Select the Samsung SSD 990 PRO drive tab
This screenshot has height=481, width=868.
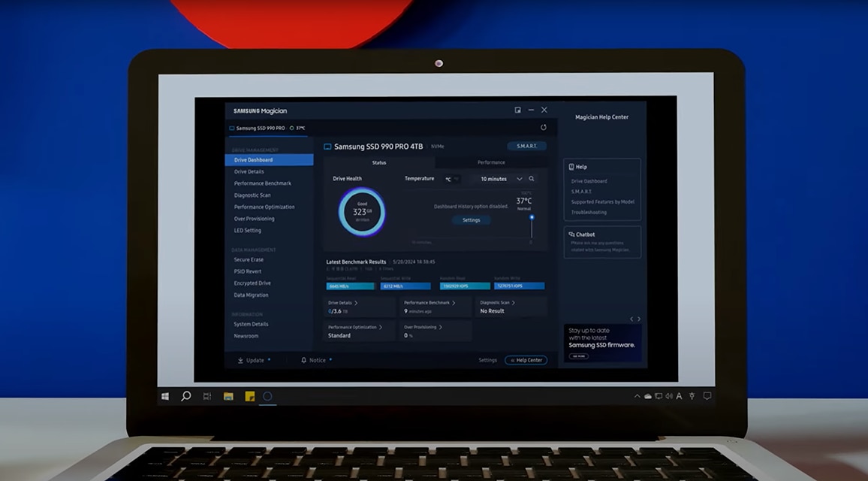tap(267, 128)
